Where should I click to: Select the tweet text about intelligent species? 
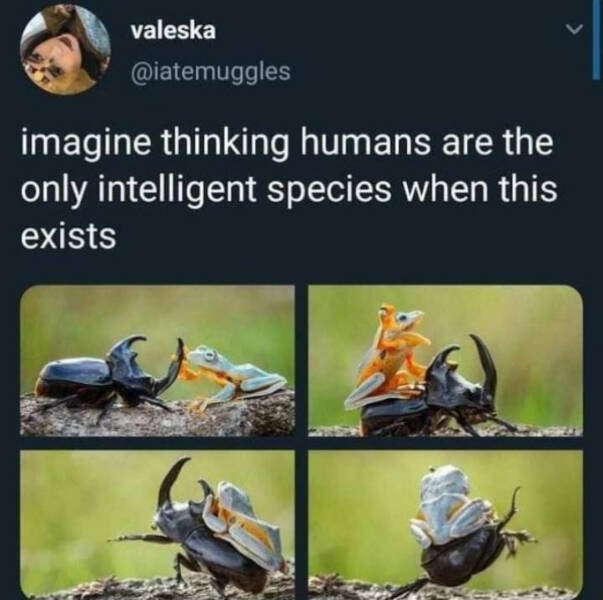[289, 190]
